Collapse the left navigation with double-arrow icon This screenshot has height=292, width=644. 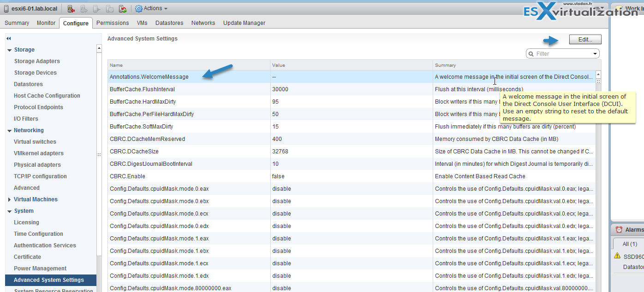pyautogui.click(x=9, y=39)
